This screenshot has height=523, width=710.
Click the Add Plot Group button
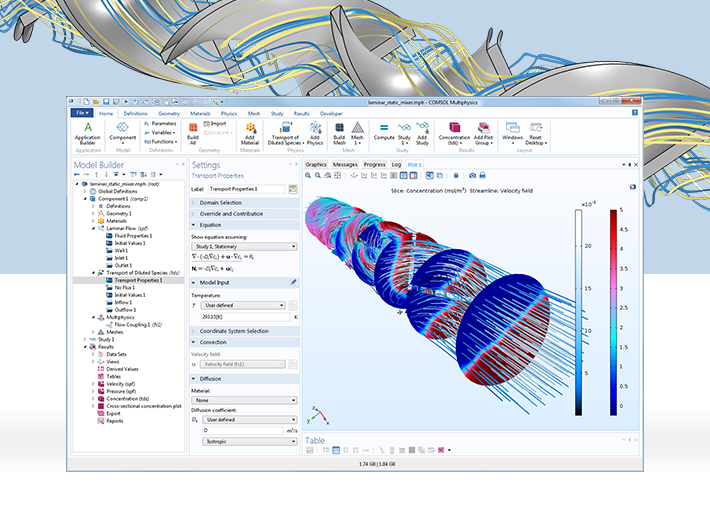(483, 133)
